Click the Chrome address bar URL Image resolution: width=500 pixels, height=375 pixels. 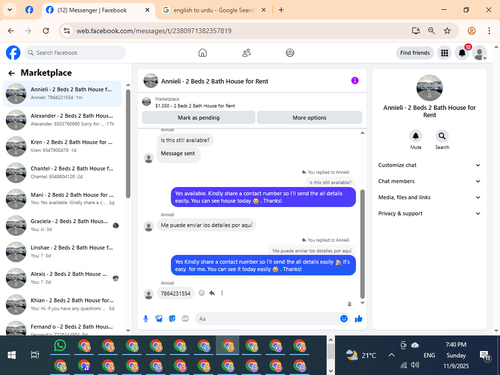(154, 31)
